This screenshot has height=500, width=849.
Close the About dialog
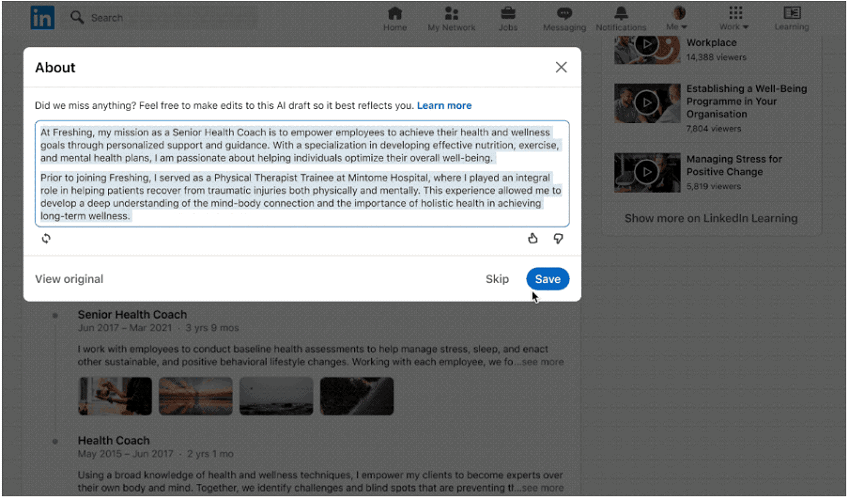tap(561, 67)
